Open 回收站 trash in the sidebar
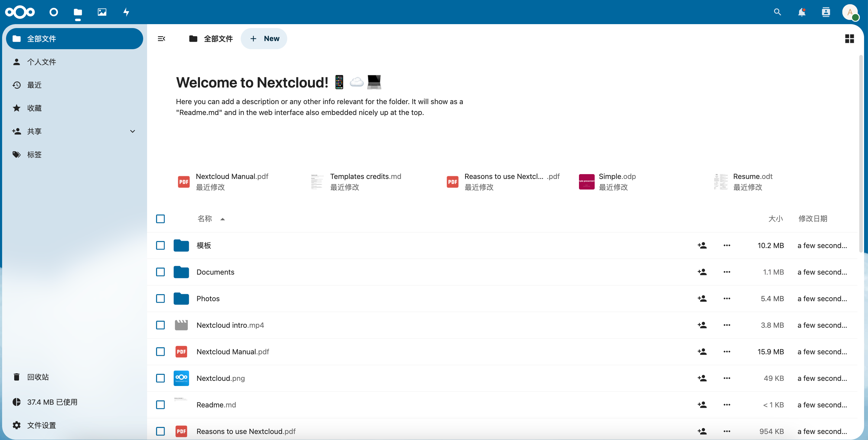The image size is (868, 440). point(75,377)
